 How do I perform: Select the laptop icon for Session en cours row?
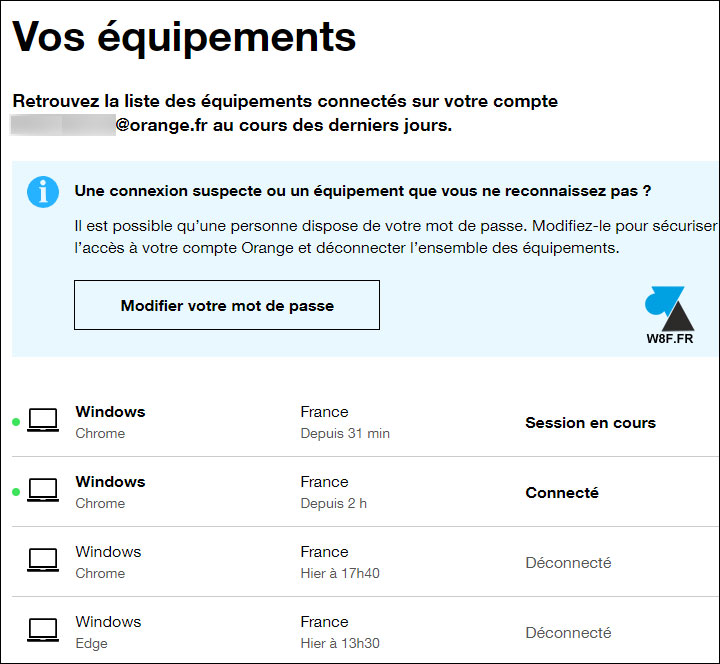coord(43,420)
